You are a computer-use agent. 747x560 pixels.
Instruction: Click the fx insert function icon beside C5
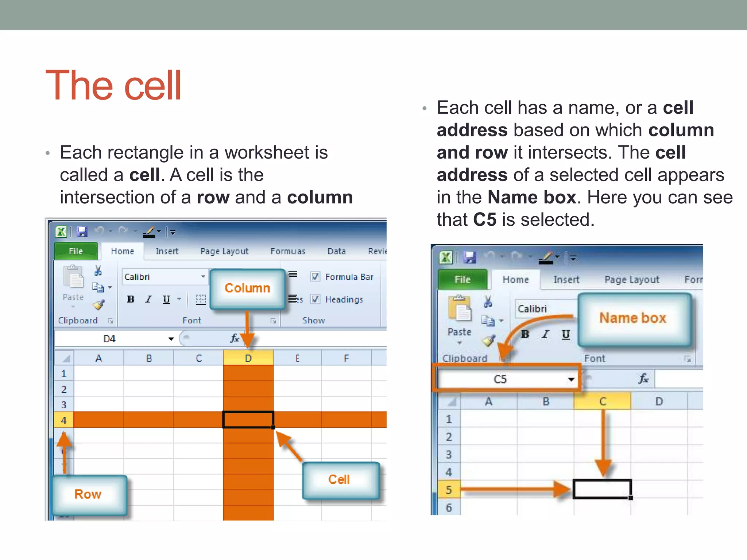[643, 379]
